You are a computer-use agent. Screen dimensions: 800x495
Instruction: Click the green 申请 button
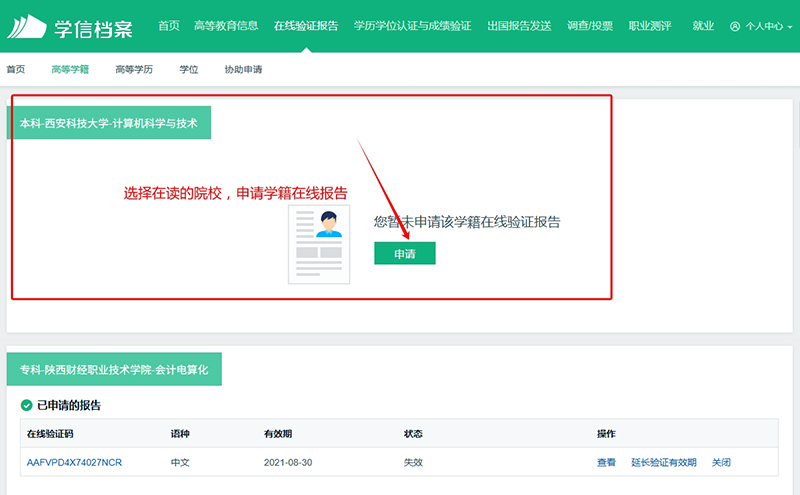pos(405,253)
